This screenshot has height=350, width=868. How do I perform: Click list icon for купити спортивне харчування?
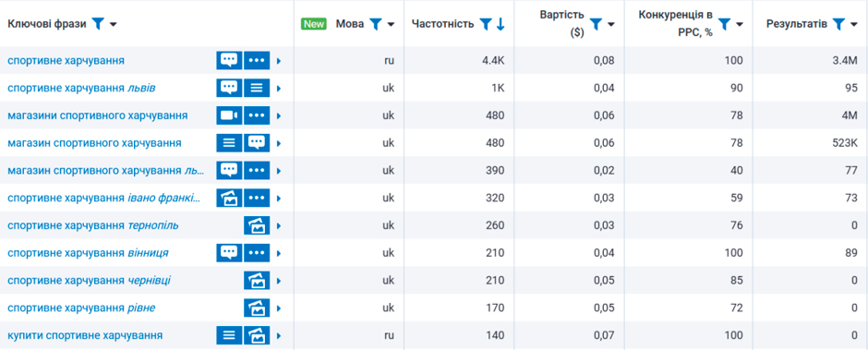(x=229, y=335)
